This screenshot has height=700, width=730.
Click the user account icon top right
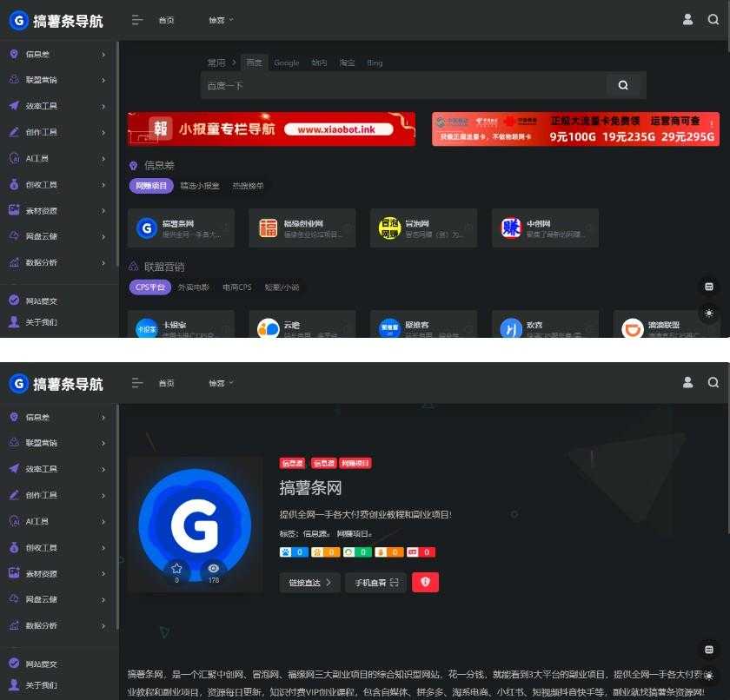(687, 19)
